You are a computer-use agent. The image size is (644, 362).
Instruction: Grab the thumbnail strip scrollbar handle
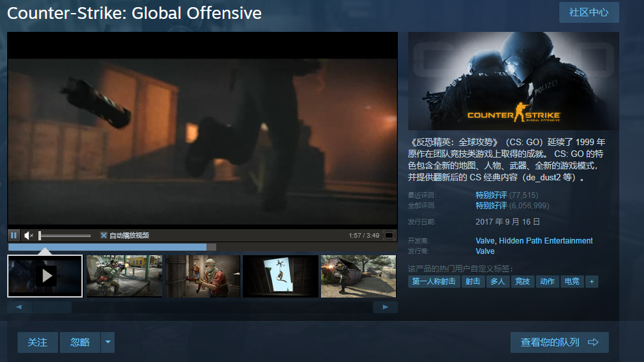point(51,307)
